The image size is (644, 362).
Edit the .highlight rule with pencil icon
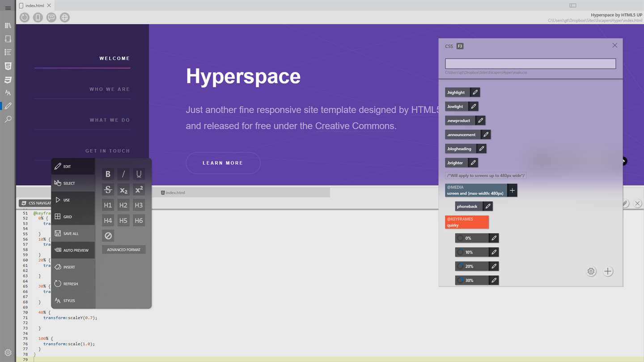point(475,93)
